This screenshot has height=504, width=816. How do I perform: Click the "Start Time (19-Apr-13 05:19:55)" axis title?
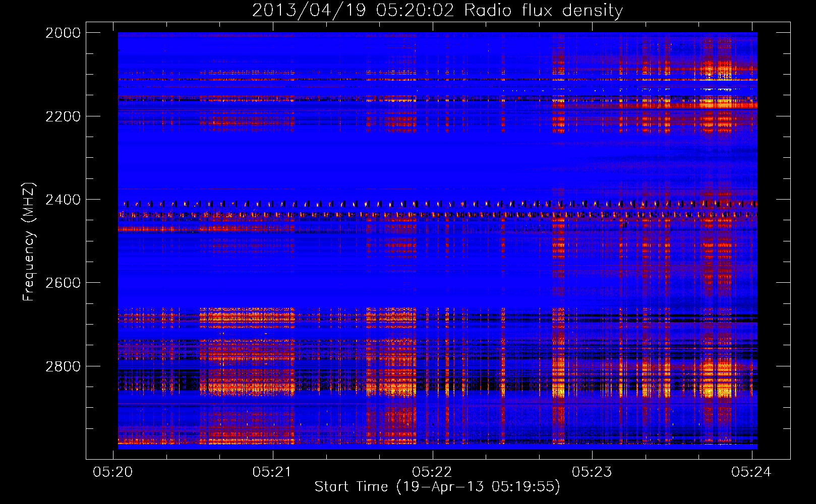(x=437, y=487)
